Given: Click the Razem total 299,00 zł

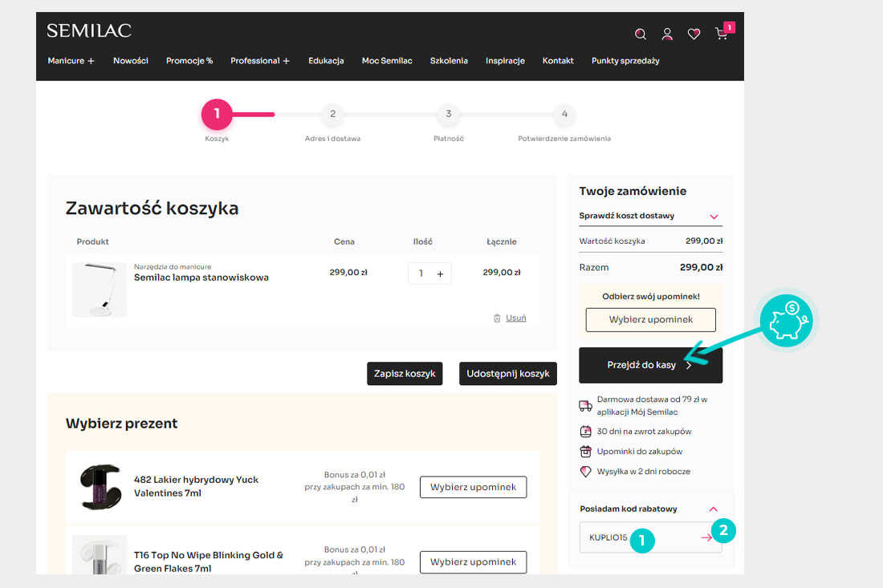Looking at the screenshot, I should coord(701,267).
